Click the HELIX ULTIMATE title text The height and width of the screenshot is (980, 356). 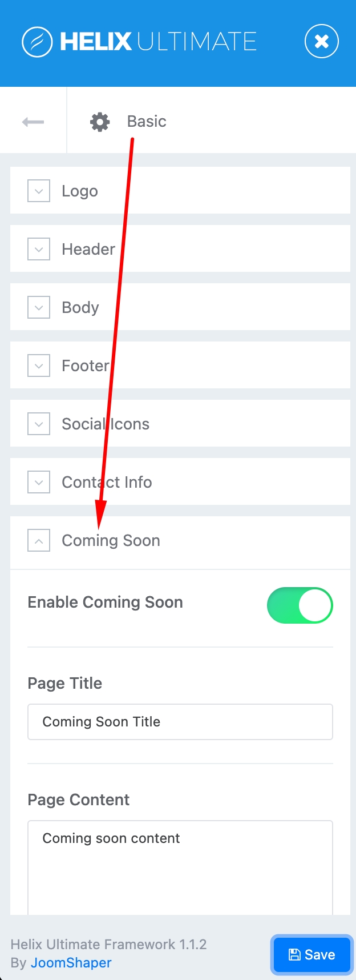coord(158,42)
